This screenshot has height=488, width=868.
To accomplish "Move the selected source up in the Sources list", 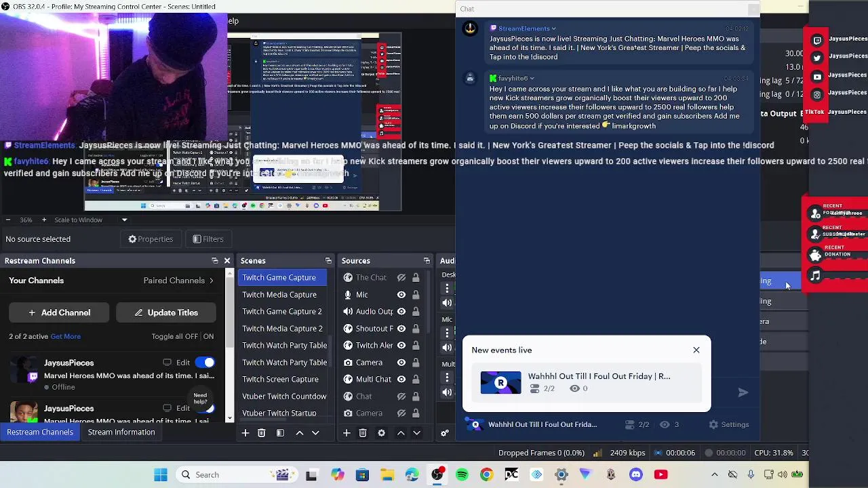I will point(401,433).
